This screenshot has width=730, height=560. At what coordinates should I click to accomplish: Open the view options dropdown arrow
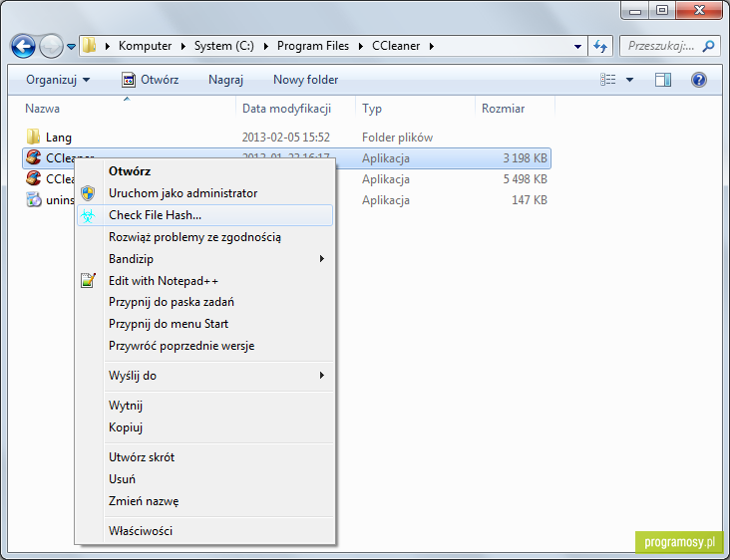[x=629, y=80]
